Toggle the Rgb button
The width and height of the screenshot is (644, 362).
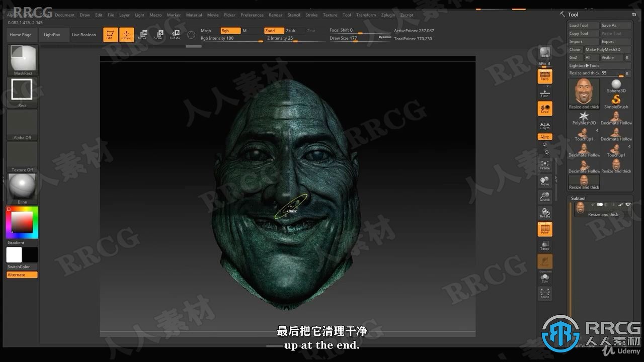(230, 31)
